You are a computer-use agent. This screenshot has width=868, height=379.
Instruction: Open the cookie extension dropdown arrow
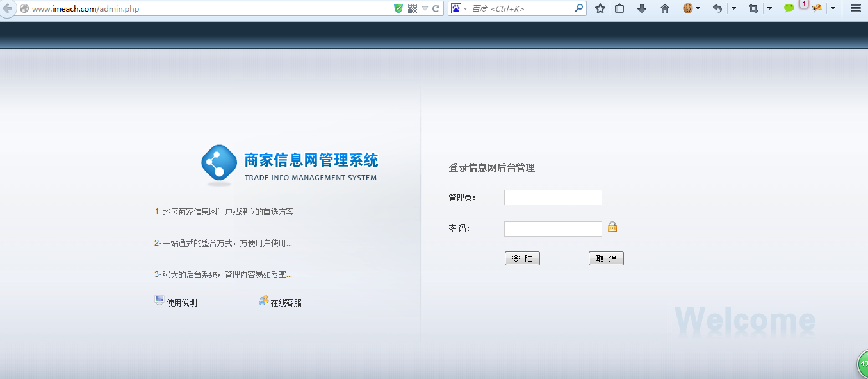698,8
